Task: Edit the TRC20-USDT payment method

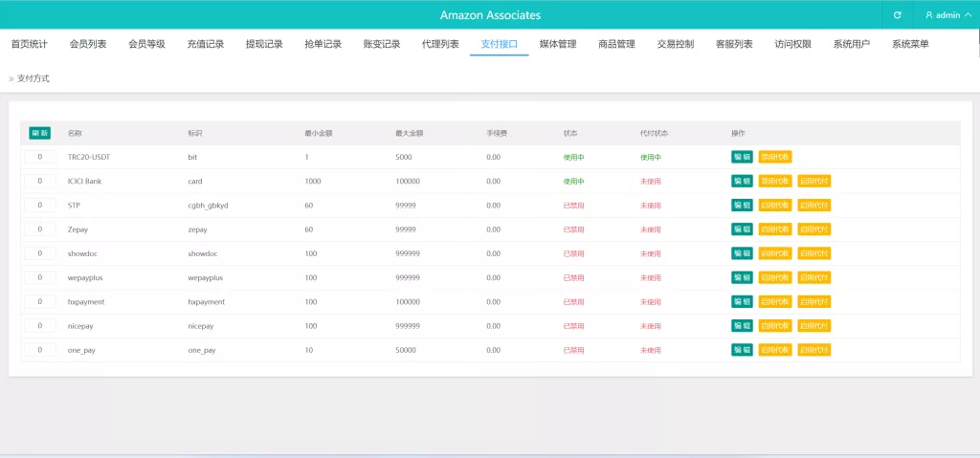Action: tap(742, 157)
